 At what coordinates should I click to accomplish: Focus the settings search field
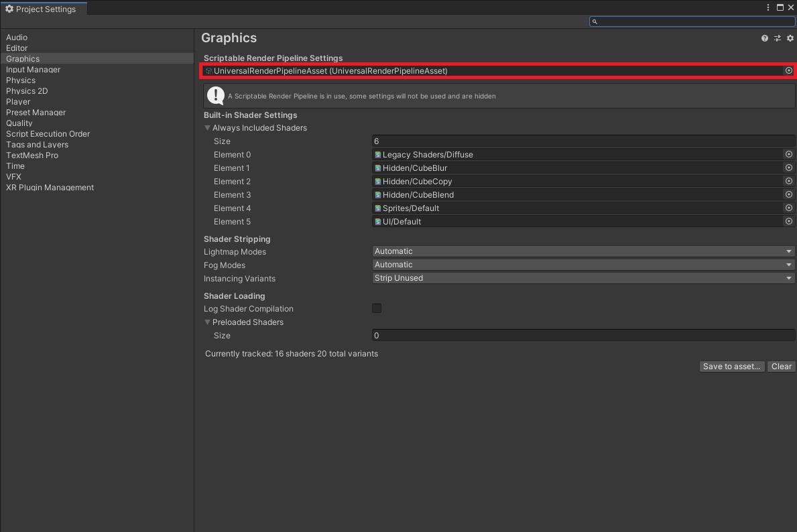point(692,21)
